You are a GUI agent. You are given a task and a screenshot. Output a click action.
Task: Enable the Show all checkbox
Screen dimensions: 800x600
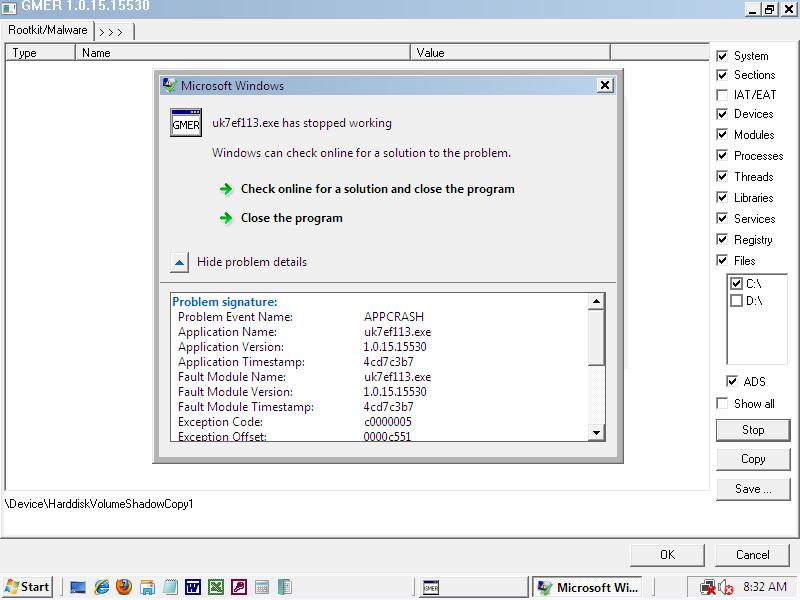722,404
